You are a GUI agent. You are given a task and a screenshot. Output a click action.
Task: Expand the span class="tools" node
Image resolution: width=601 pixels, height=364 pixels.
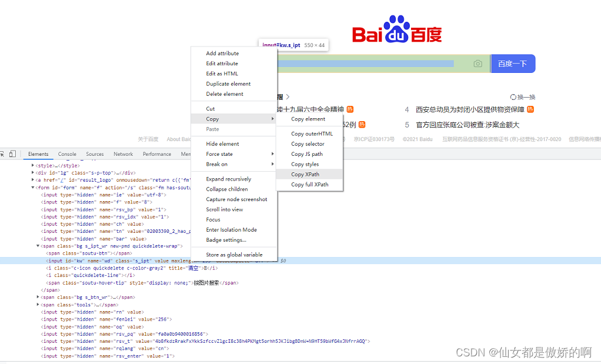pyautogui.click(x=38, y=305)
